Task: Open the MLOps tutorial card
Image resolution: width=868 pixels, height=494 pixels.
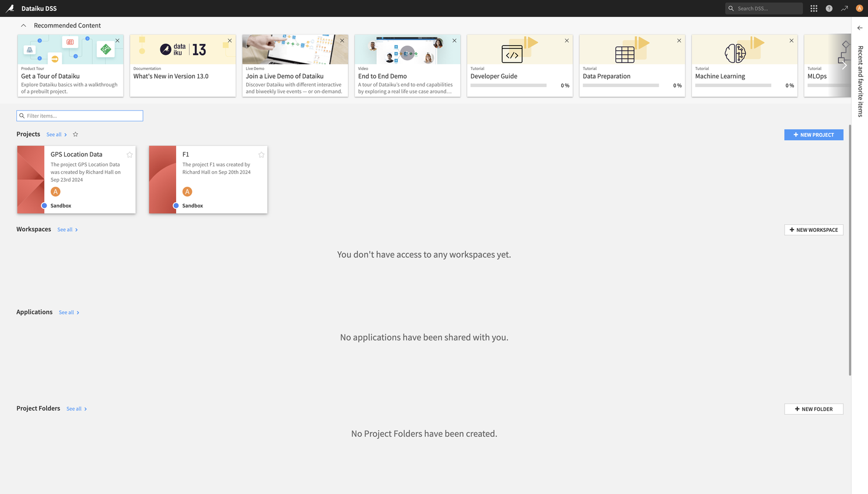Action: point(827,65)
